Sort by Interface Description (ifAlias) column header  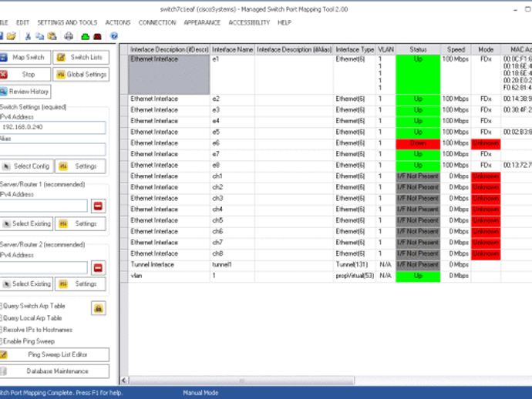[294, 50]
